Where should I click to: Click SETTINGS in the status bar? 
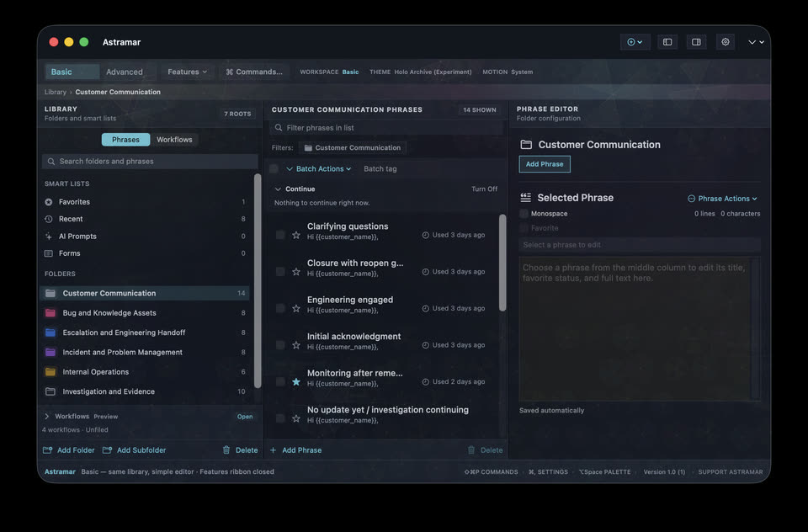pos(548,471)
